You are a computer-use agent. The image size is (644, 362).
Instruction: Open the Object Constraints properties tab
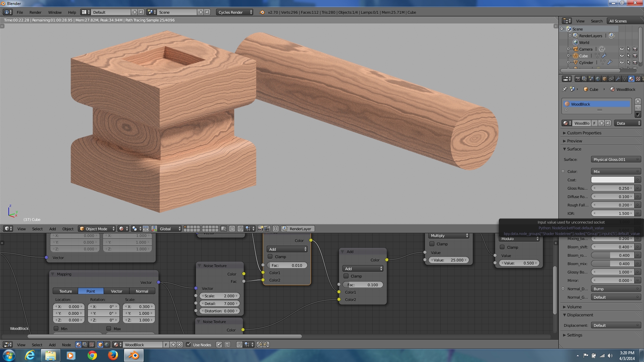click(611, 79)
